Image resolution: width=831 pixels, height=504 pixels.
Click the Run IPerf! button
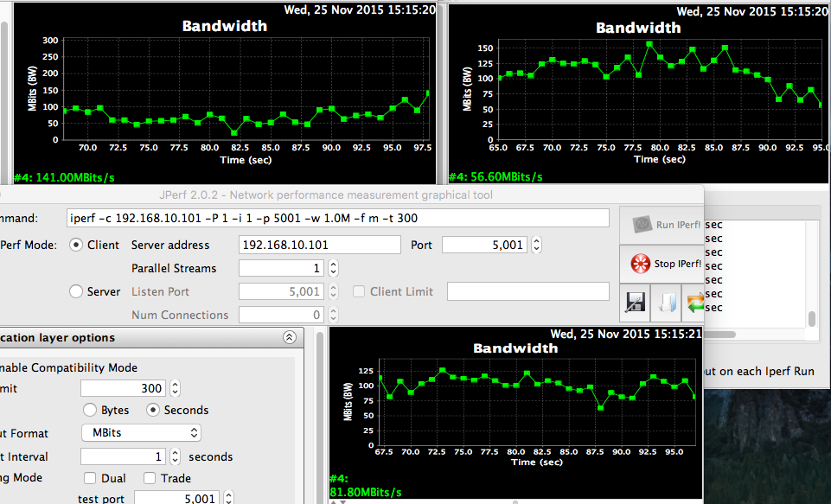point(662,225)
